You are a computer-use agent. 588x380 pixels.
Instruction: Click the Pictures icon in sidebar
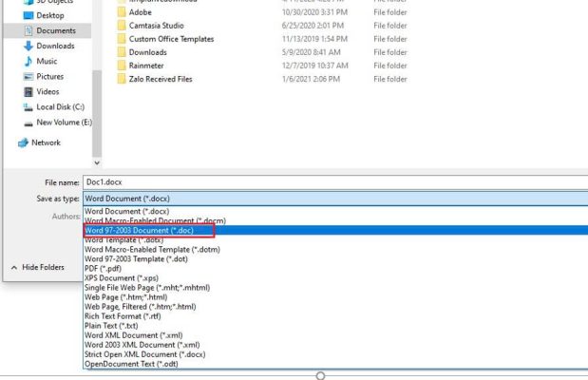(x=28, y=77)
